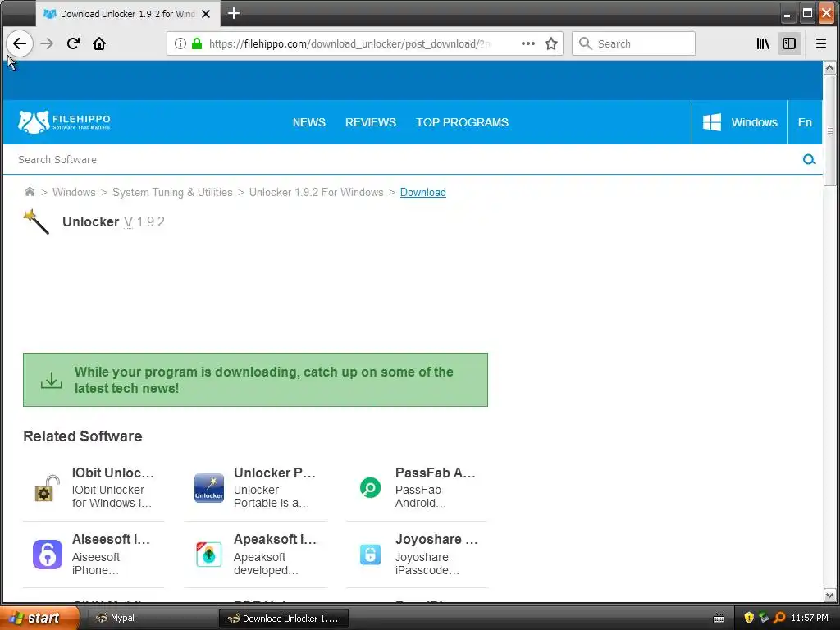Go back to the previous page
The width and height of the screenshot is (840, 630).
pos(20,43)
